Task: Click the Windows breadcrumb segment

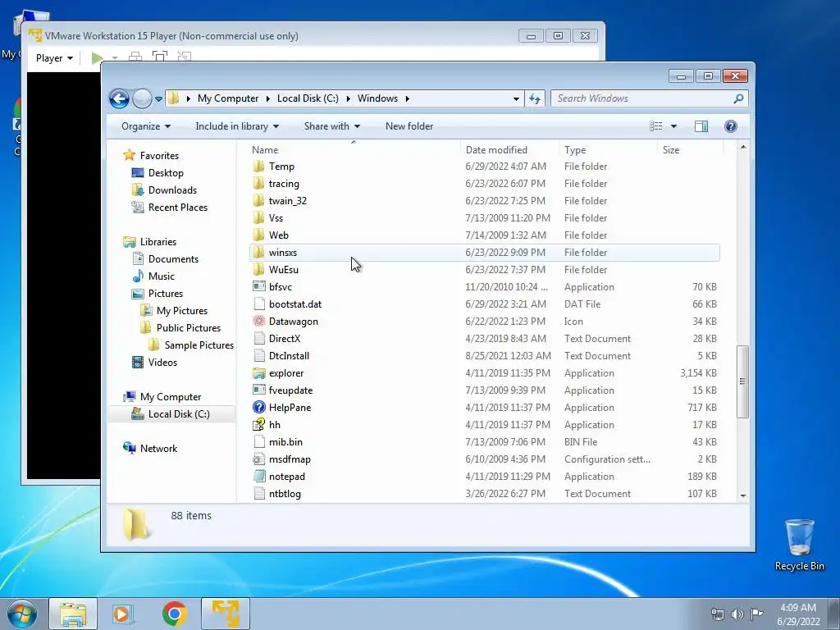Action: pos(377,98)
